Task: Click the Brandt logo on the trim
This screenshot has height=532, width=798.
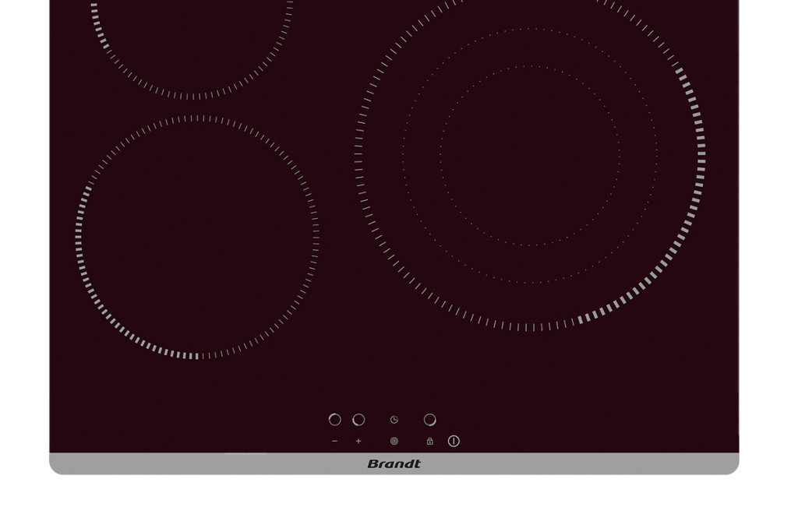Action: pyautogui.click(x=394, y=464)
